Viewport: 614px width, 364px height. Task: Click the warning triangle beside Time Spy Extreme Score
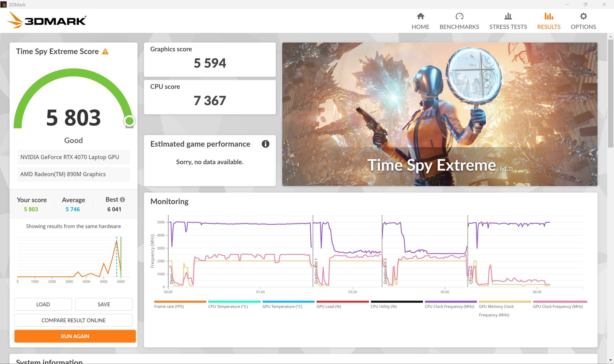[x=105, y=51]
